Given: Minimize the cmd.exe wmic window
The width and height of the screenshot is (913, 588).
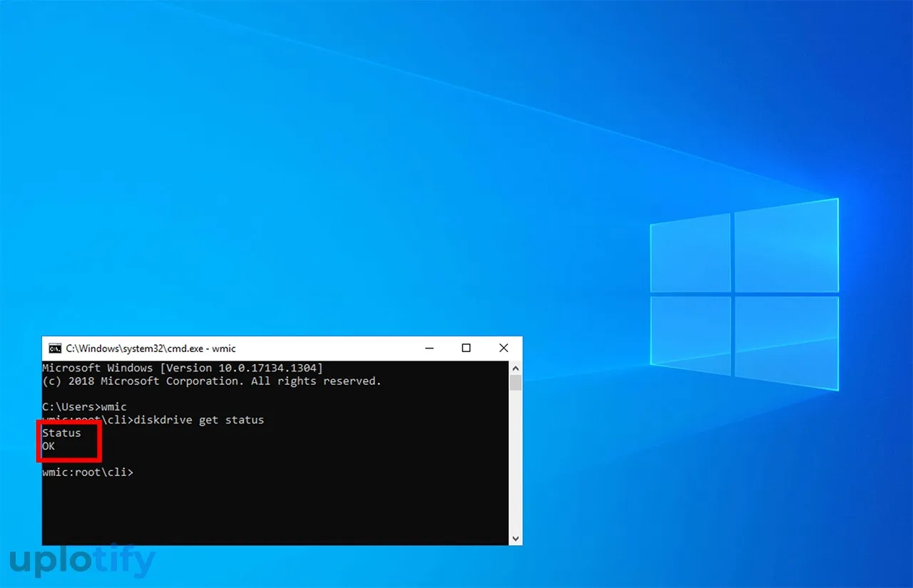Looking at the screenshot, I should (429, 349).
